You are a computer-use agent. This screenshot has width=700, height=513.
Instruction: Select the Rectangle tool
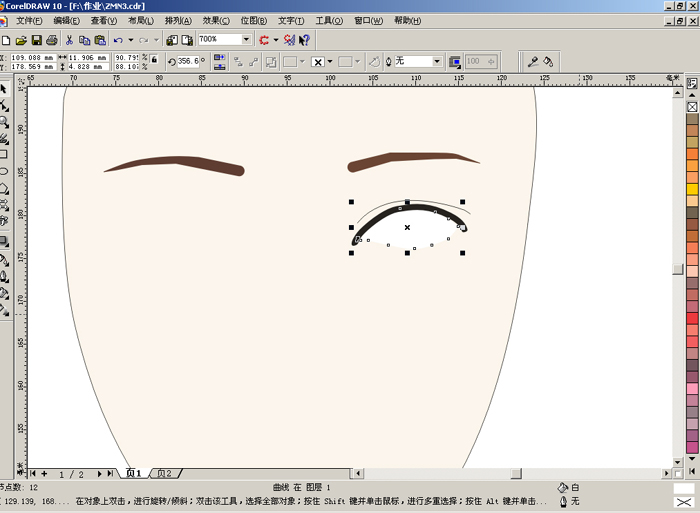tap(4, 154)
